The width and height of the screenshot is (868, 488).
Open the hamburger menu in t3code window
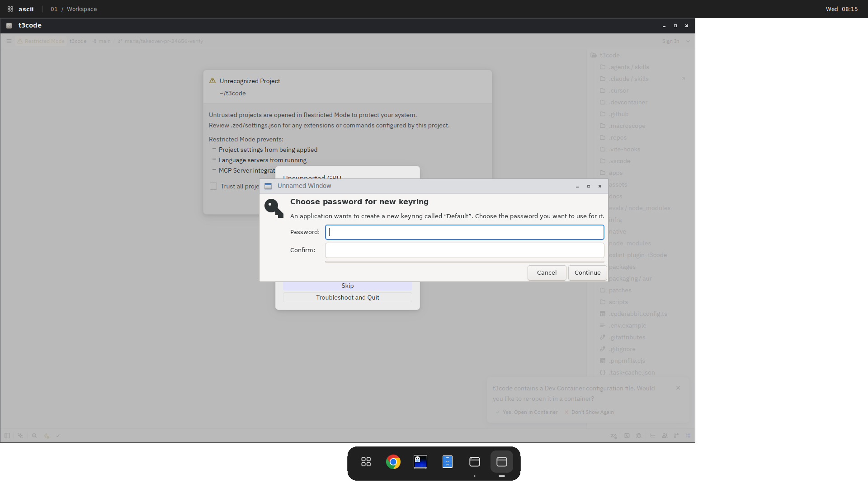(9, 41)
